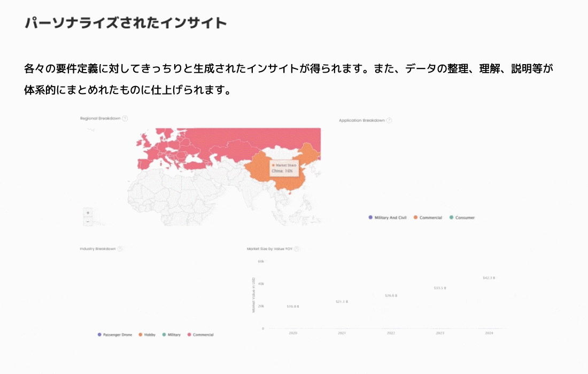Toggle the Military legend entry
588x374 pixels.
(x=172, y=335)
